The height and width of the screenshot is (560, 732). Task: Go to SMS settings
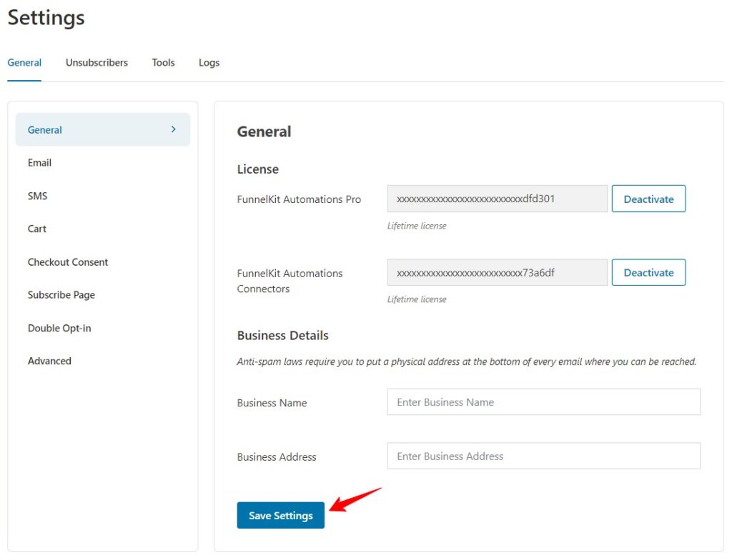[37, 196]
